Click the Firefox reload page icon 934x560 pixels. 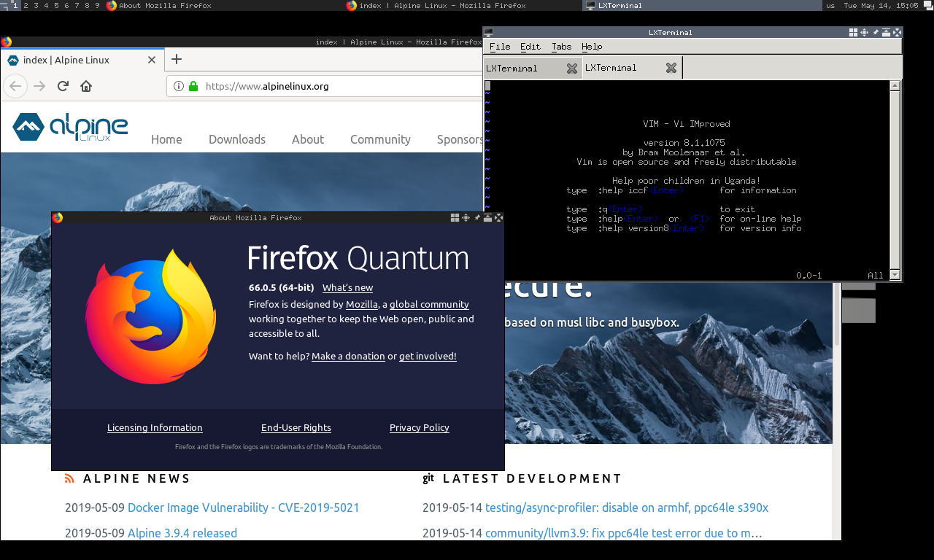(x=63, y=86)
